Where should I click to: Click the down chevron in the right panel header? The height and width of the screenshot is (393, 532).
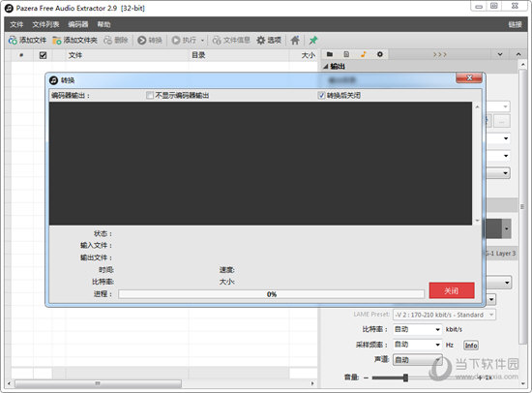pos(500,54)
